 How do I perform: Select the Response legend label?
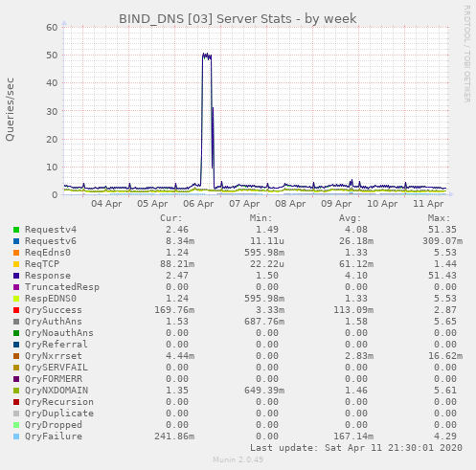[48, 276]
